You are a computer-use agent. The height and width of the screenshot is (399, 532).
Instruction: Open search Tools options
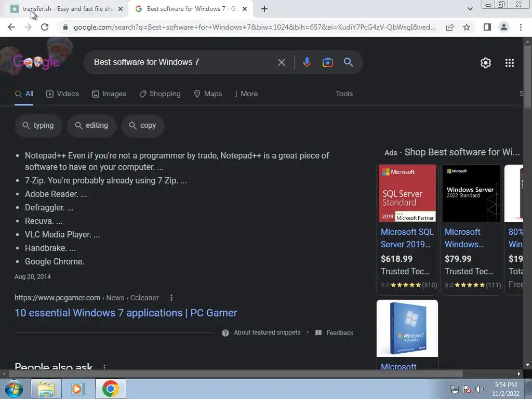pyautogui.click(x=344, y=94)
